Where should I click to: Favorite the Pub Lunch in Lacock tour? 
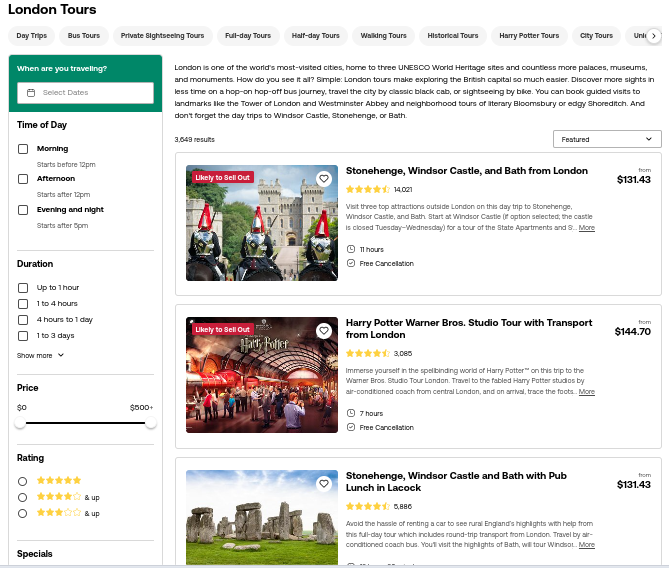click(x=324, y=483)
